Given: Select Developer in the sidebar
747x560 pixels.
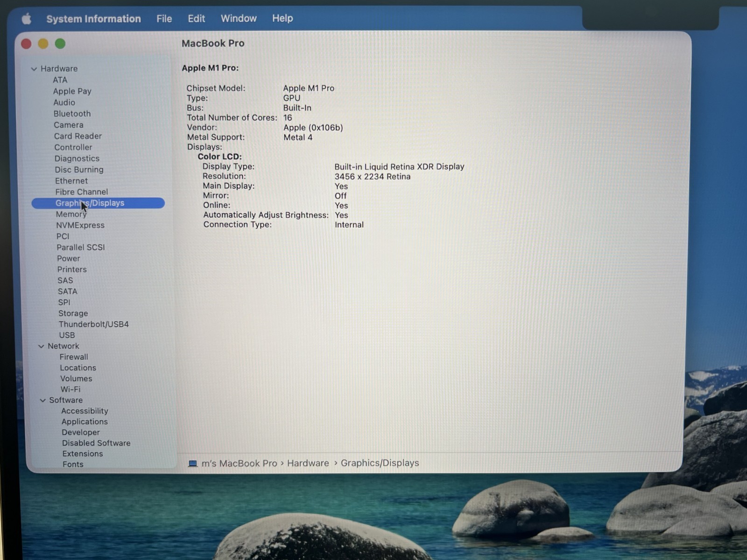Looking at the screenshot, I should tap(81, 432).
